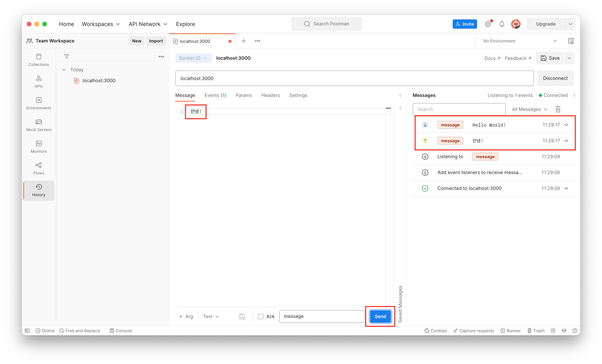
Task: Click the save message icon beside Ack
Action: pyautogui.click(x=242, y=316)
